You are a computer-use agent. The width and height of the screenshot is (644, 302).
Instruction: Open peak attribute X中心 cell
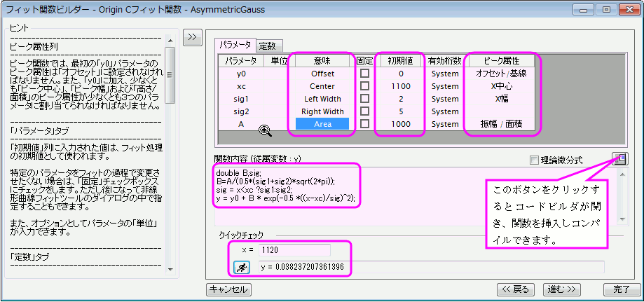pyautogui.click(x=501, y=86)
